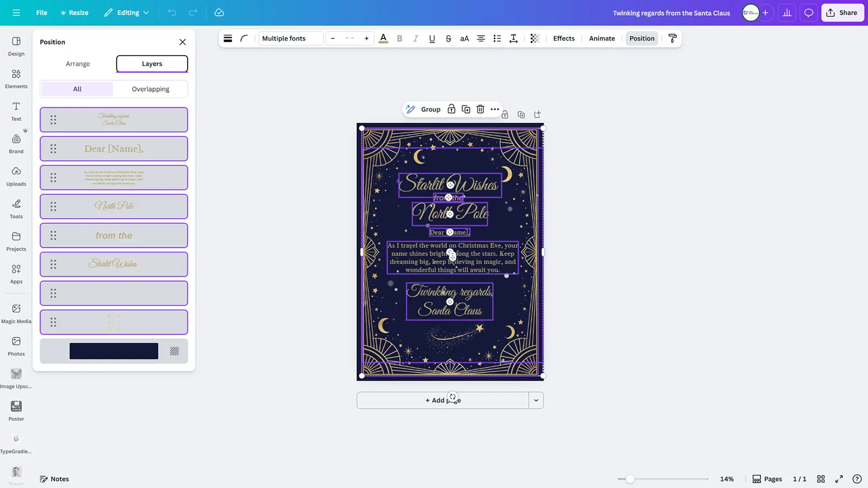The width and height of the screenshot is (868, 488).
Task: Open the File menu
Action: [42, 12]
